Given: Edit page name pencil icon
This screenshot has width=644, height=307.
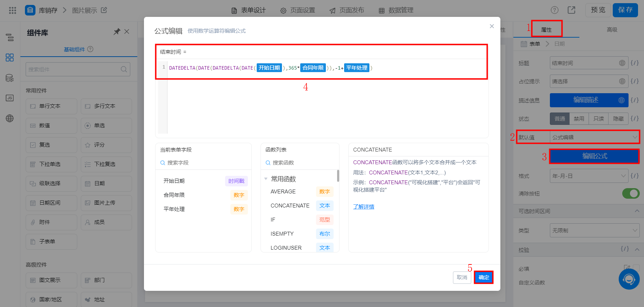Looking at the screenshot, I should point(104,10).
